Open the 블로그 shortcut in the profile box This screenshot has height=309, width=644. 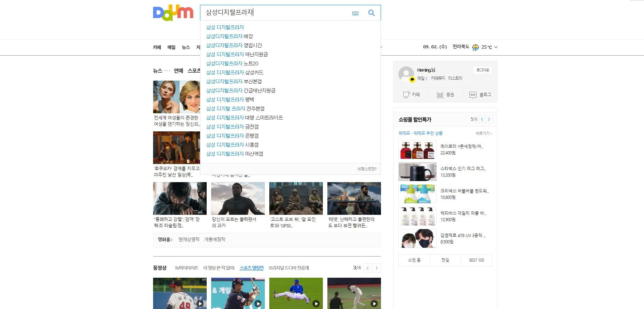tap(480, 95)
